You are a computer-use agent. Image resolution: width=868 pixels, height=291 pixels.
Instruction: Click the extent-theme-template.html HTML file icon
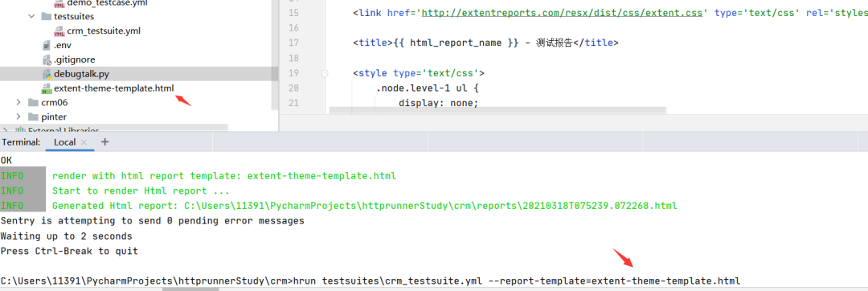pos(46,88)
